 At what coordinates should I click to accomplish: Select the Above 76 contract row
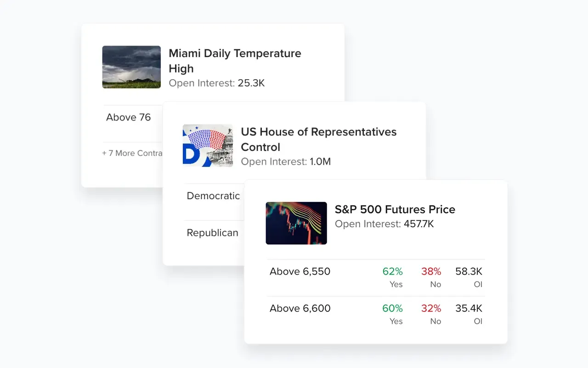tap(129, 117)
